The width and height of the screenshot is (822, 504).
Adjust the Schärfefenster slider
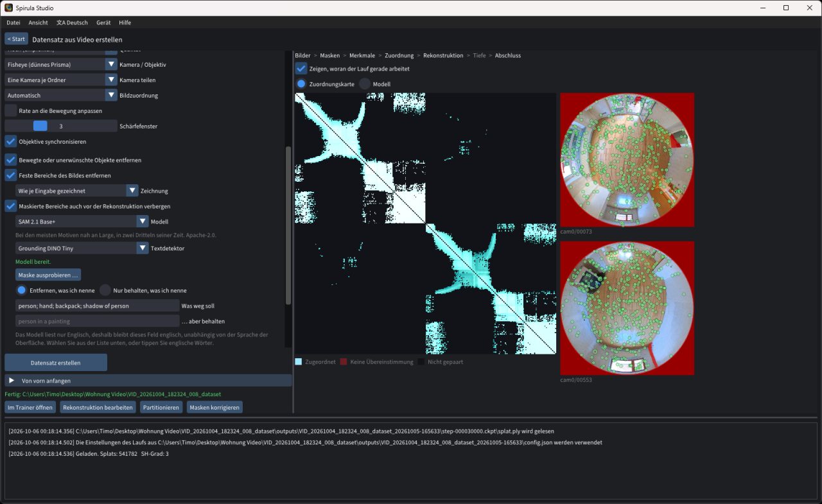(x=61, y=126)
